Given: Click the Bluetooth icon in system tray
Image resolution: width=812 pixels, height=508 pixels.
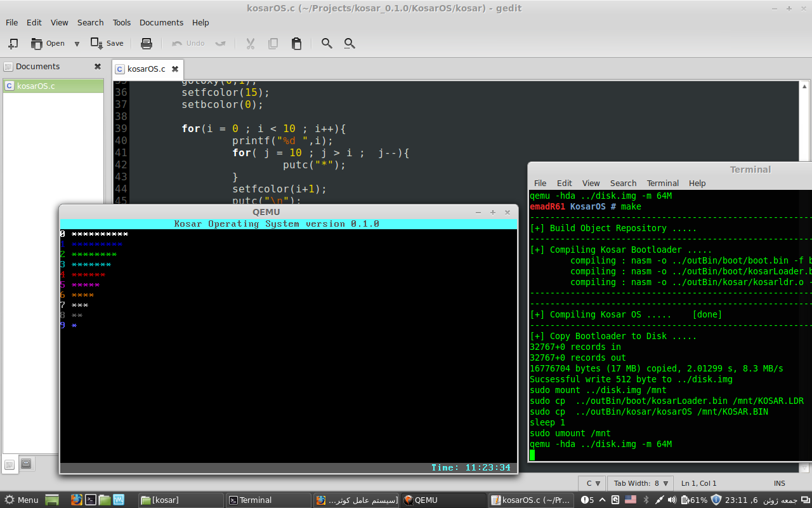Looking at the screenshot, I should (646, 500).
